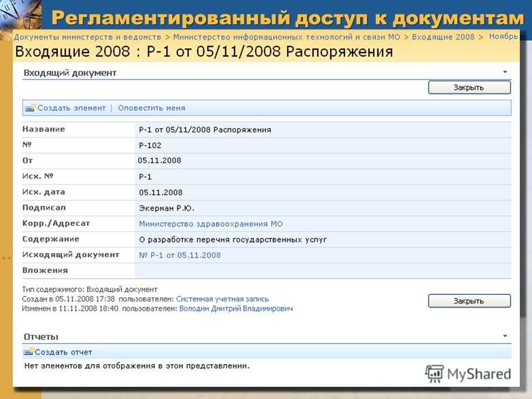Click the Подписал field label

pos(44,207)
